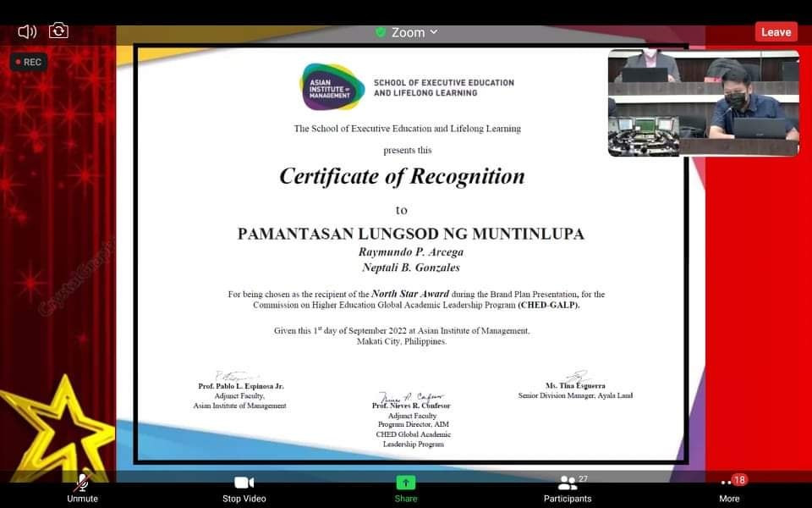Open the Zoom meeting info dropdown
The width and height of the screenshot is (812, 508).
(x=414, y=32)
